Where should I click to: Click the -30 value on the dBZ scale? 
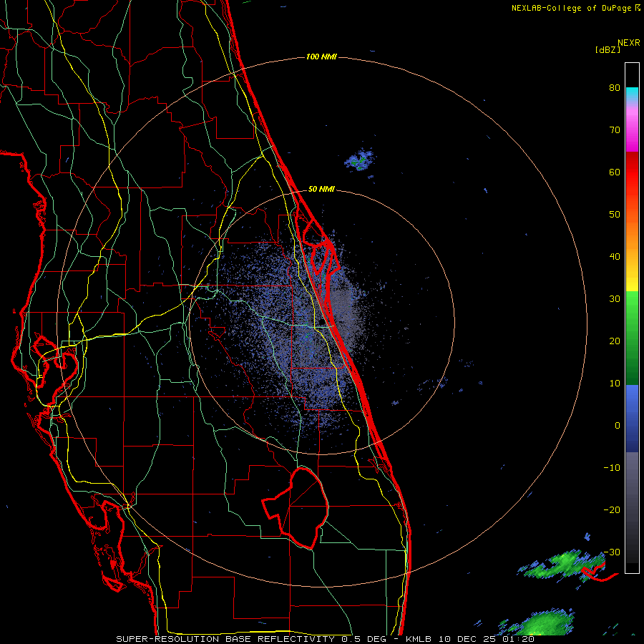pyautogui.click(x=612, y=552)
